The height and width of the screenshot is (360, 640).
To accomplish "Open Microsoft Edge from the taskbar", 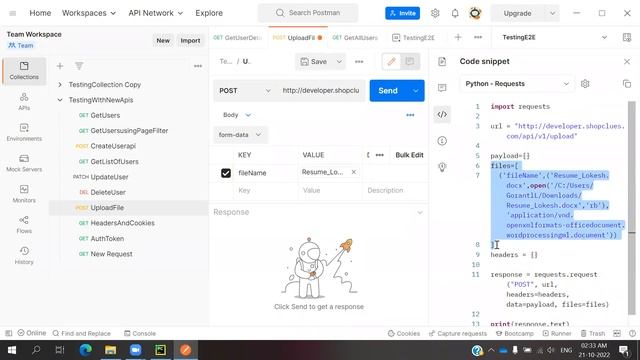I will pos(86,350).
